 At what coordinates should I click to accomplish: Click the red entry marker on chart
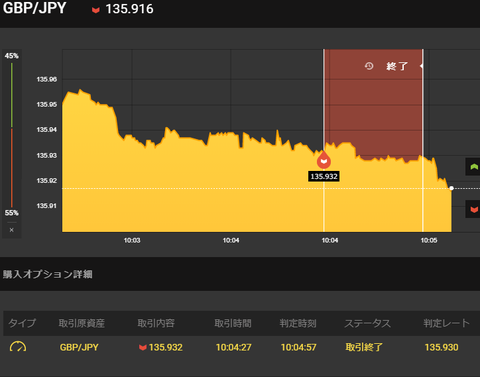[x=324, y=160]
